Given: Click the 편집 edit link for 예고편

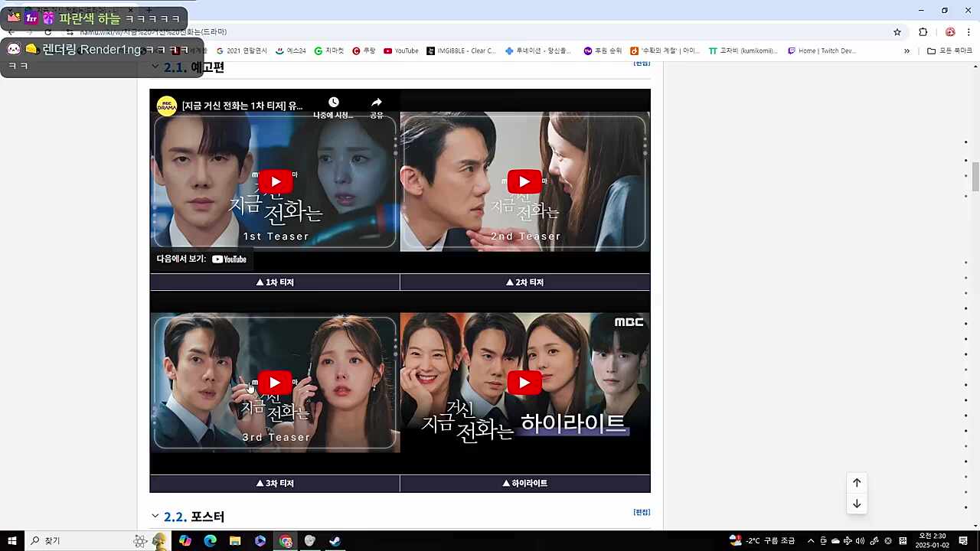Looking at the screenshot, I should 642,63.
